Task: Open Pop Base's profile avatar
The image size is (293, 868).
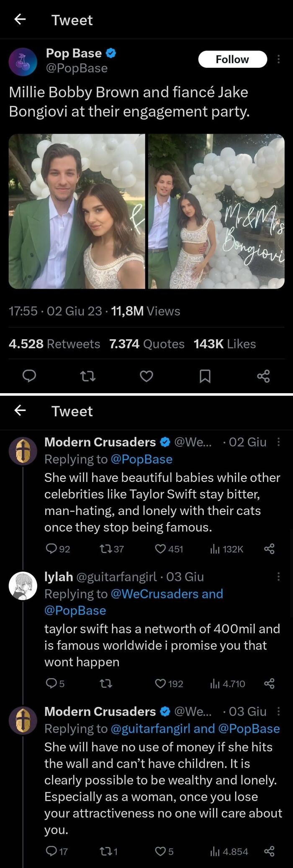Action: (23, 59)
